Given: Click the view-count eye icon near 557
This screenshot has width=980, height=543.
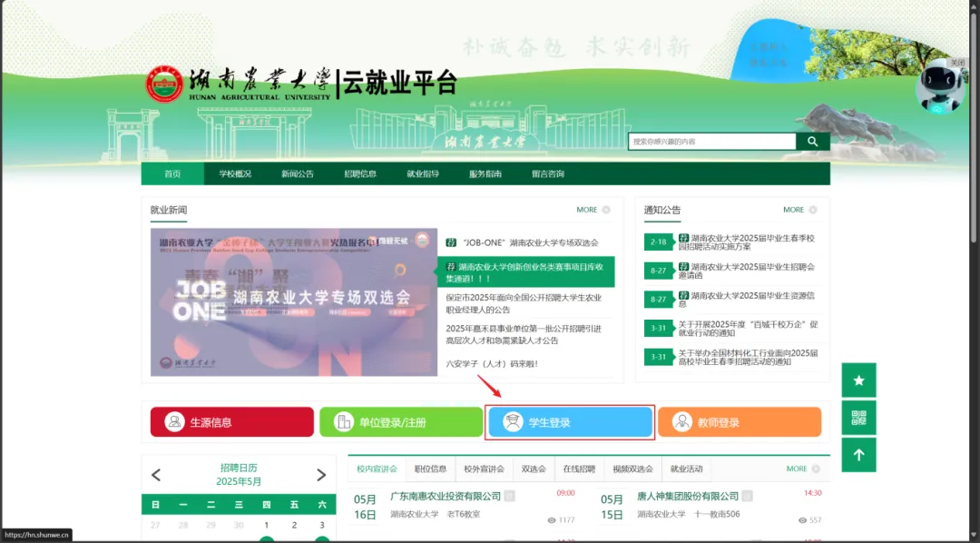Looking at the screenshot, I should click(x=802, y=520).
